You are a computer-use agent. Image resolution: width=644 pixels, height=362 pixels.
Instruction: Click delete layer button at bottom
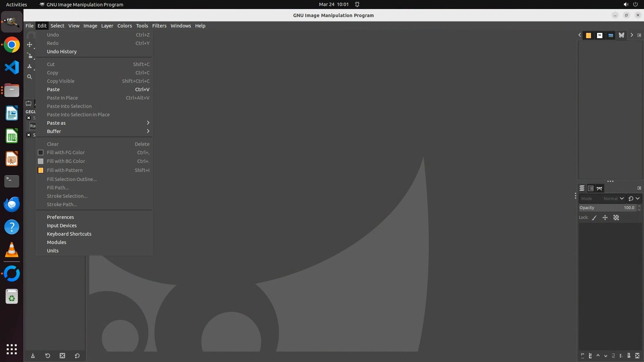click(637, 356)
